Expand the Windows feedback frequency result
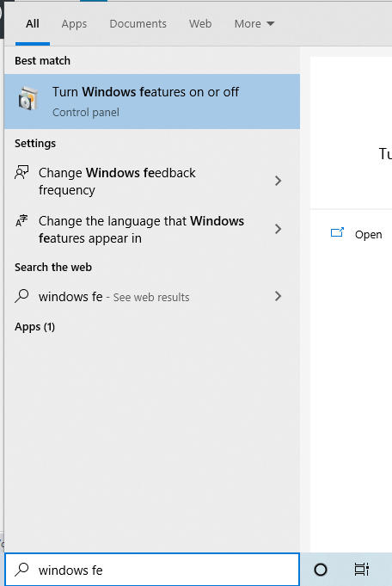Screen dimensions: 392x586 point(278,181)
